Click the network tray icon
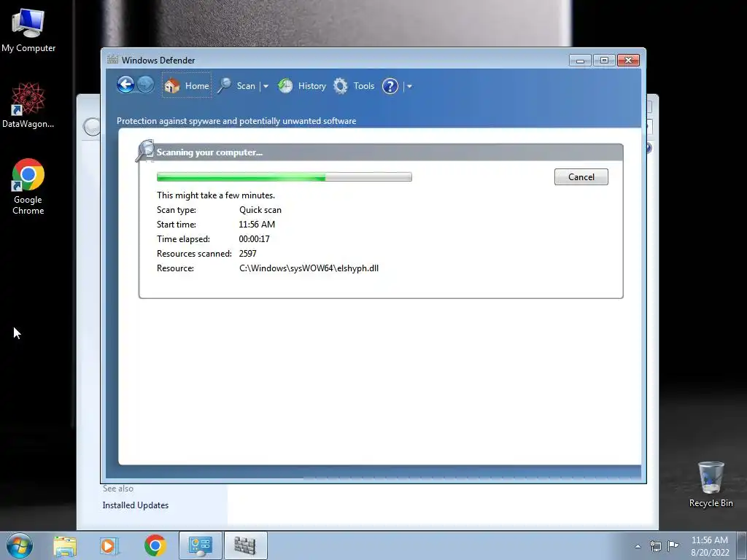The width and height of the screenshot is (747, 560). pos(656,546)
